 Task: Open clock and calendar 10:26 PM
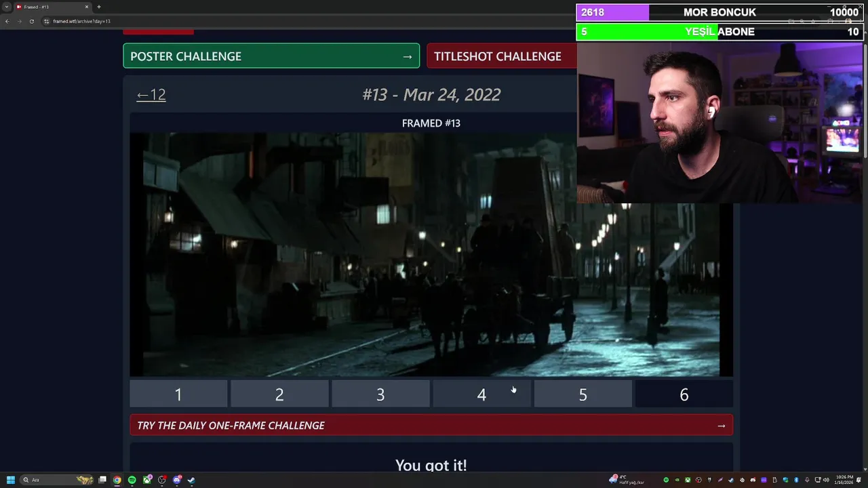coord(845,480)
